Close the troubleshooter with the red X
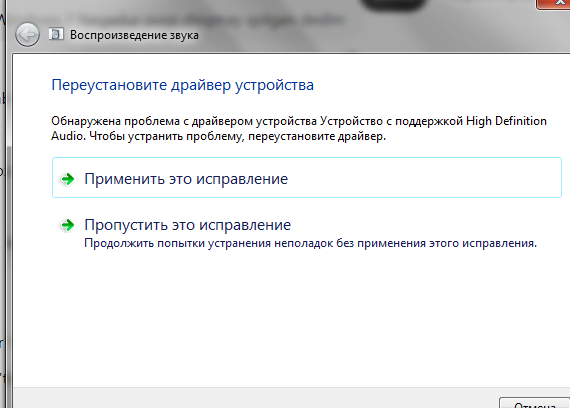570x408 pixels. 553,4
